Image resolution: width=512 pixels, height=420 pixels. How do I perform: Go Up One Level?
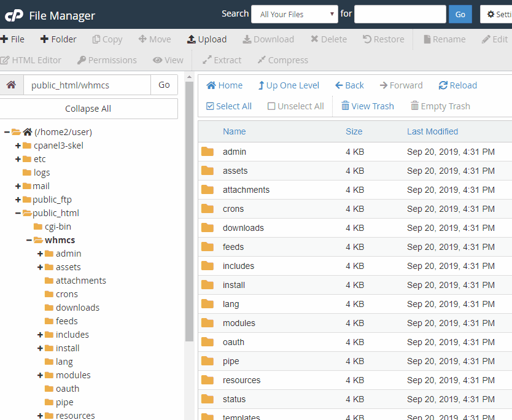click(289, 85)
